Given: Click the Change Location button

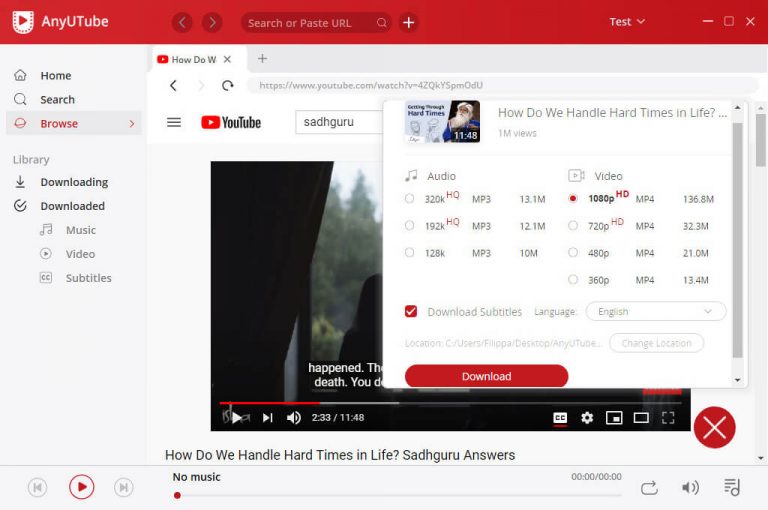Looking at the screenshot, I should 656,343.
